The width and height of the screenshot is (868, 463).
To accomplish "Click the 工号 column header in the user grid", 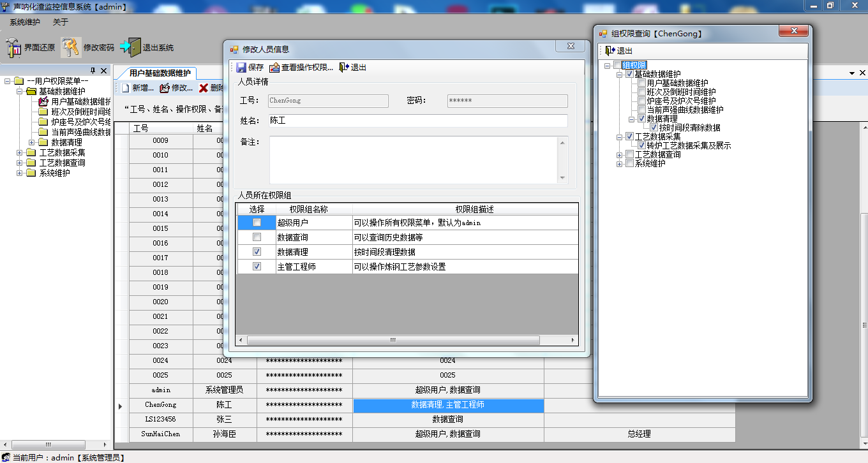I will coord(161,128).
